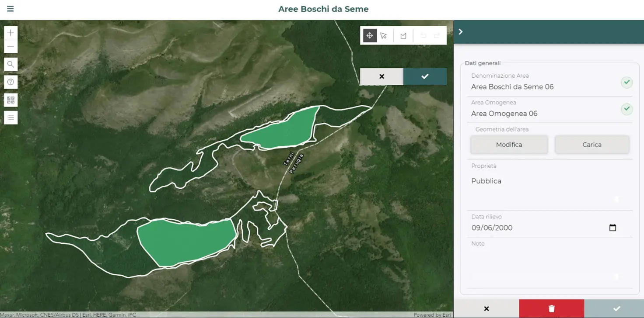
Task: Confirm the geometry edit on map
Action: click(425, 76)
